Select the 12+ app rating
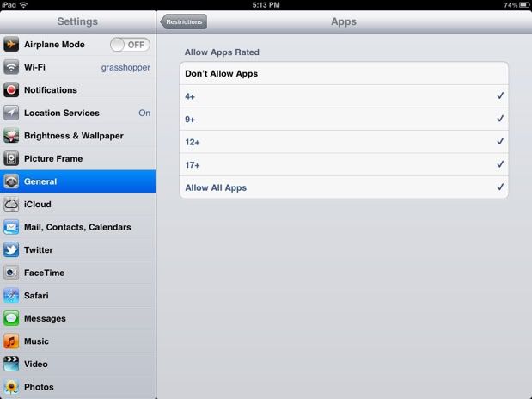Screen dimensions: 532x399 344,142
